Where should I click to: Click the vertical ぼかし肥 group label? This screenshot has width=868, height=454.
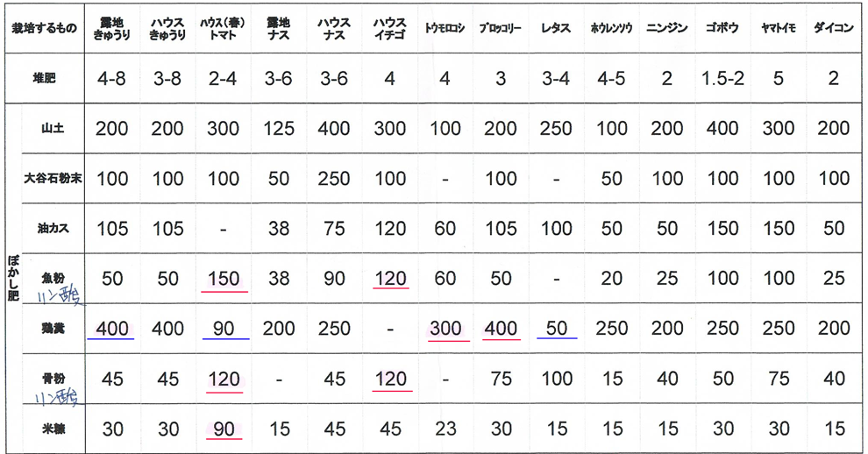click(x=13, y=279)
